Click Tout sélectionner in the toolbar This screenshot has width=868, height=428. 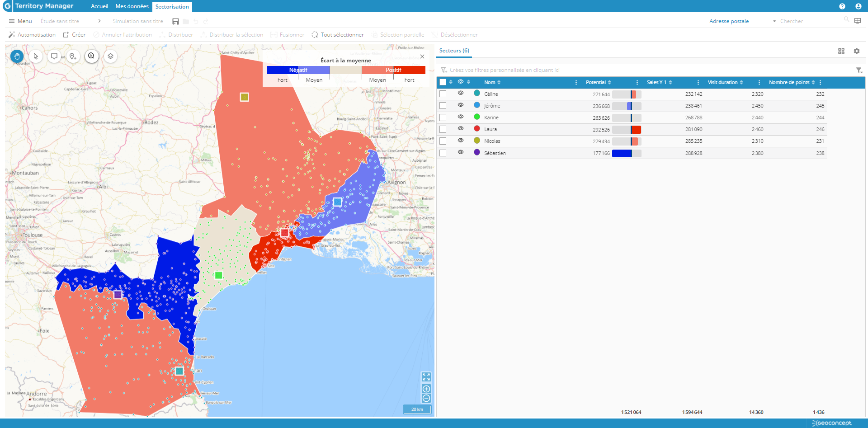click(337, 35)
